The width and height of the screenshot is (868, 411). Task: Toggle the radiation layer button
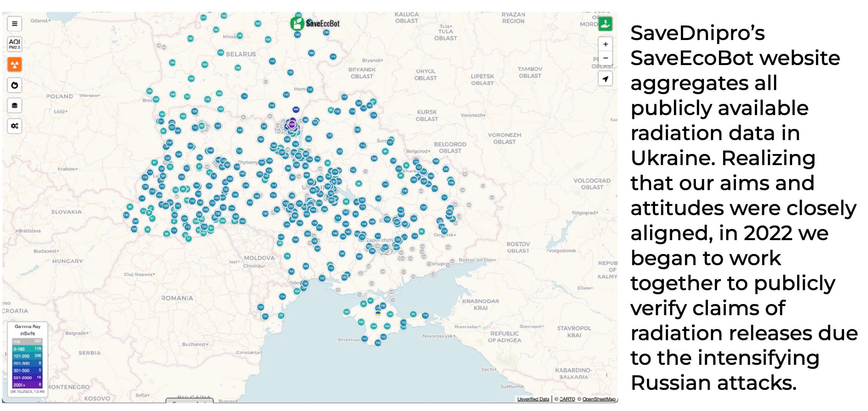click(x=15, y=65)
